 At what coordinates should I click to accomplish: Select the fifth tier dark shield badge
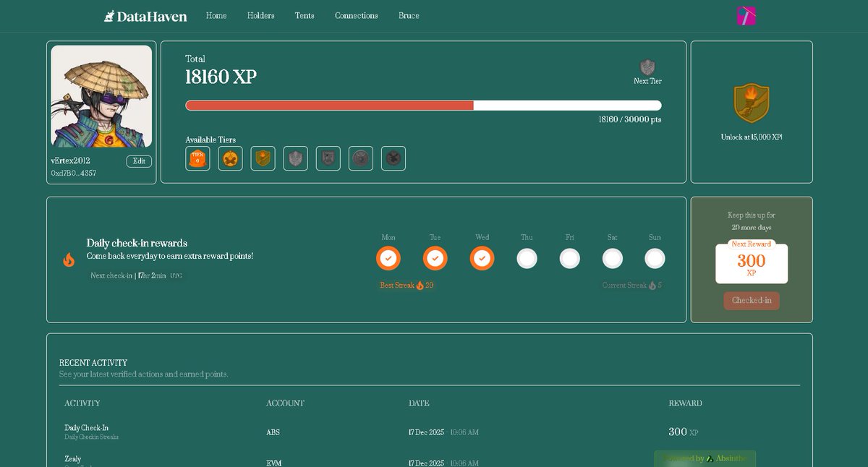click(328, 158)
